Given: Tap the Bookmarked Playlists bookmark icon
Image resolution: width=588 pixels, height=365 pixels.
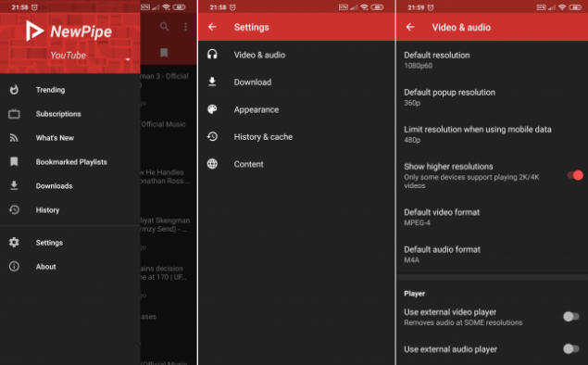Looking at the screenshot, I should pyautogui.click(x=14, y=162).
